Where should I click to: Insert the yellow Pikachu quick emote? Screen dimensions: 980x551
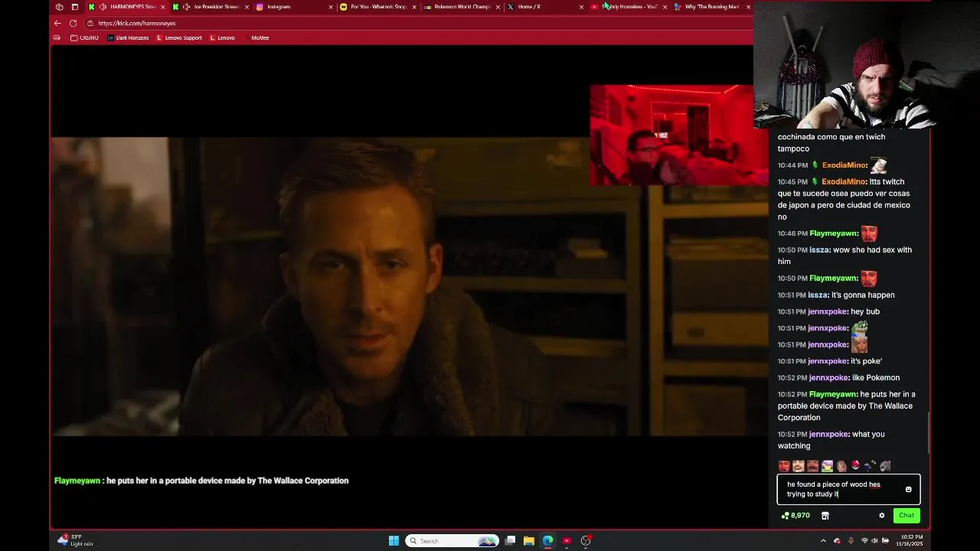click(x=827, y=465)
